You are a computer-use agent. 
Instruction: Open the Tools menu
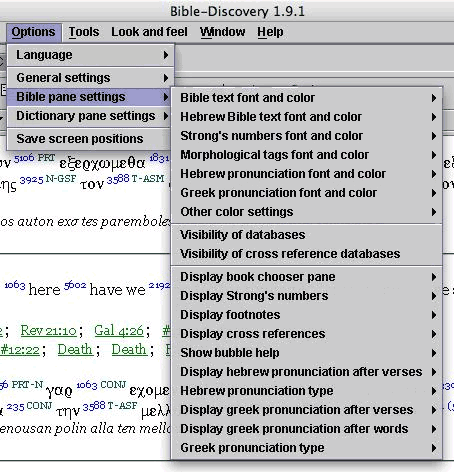[84, 32]
